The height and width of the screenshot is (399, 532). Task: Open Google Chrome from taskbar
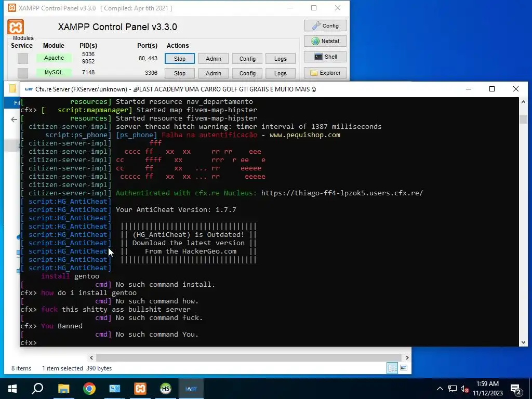[x=89, y=389]
